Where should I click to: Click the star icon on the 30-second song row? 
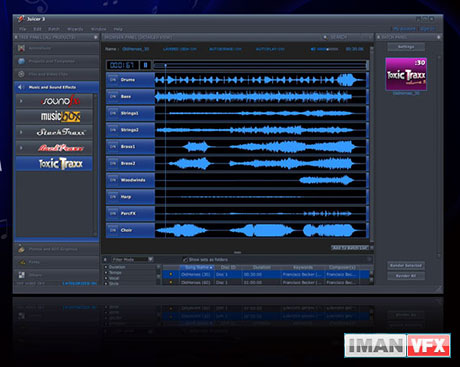pos(171,274)
